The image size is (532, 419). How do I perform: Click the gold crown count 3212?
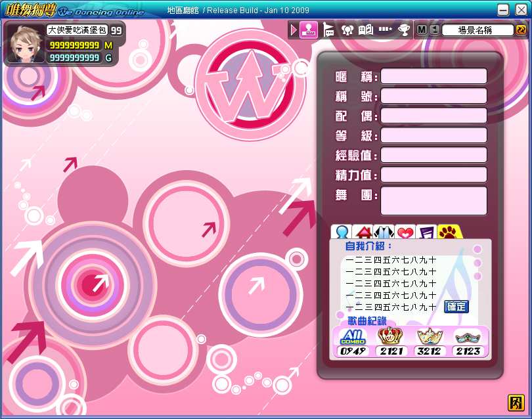coord(430,351)
